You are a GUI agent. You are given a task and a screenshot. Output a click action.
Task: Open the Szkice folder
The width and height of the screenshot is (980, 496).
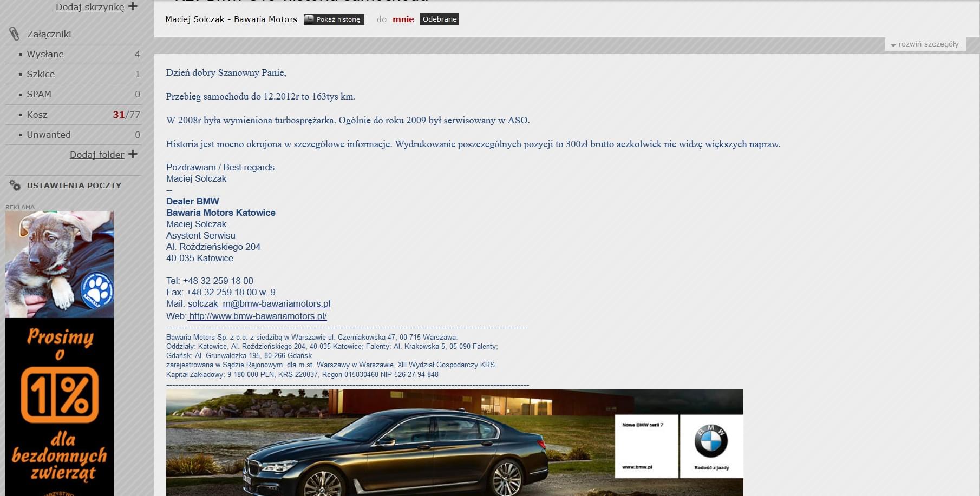coord(41,74)
